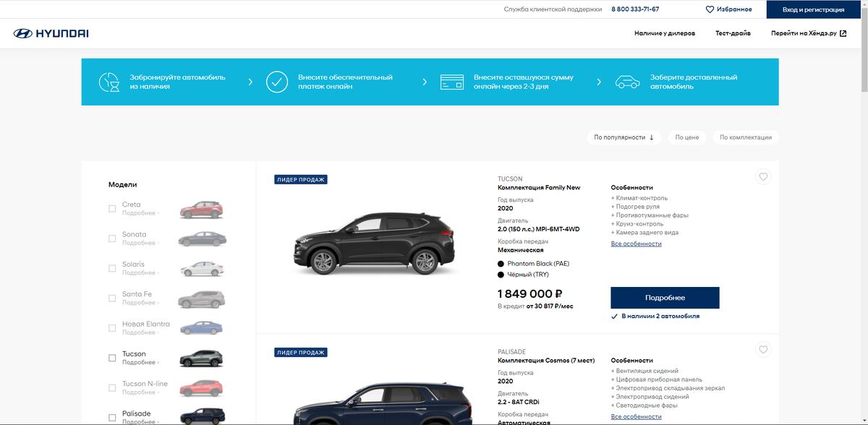The image size is (868, 425).
Task: Click the sort direction arrow for По популярности
Action: click(652, 137)
